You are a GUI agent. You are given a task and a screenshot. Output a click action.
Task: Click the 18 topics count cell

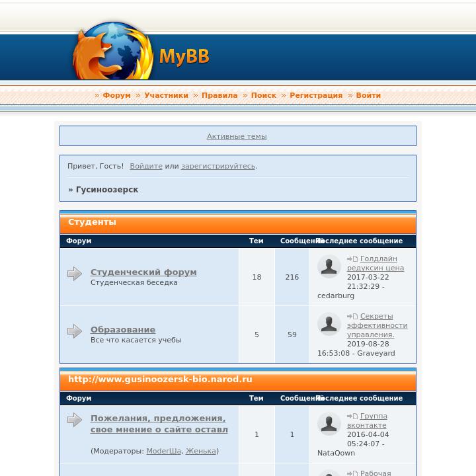click(257, 277)
